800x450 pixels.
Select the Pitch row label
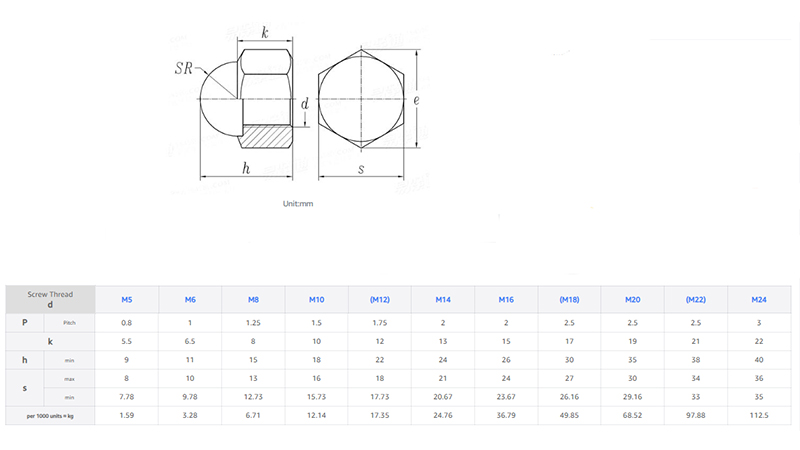tap(70, 323)
